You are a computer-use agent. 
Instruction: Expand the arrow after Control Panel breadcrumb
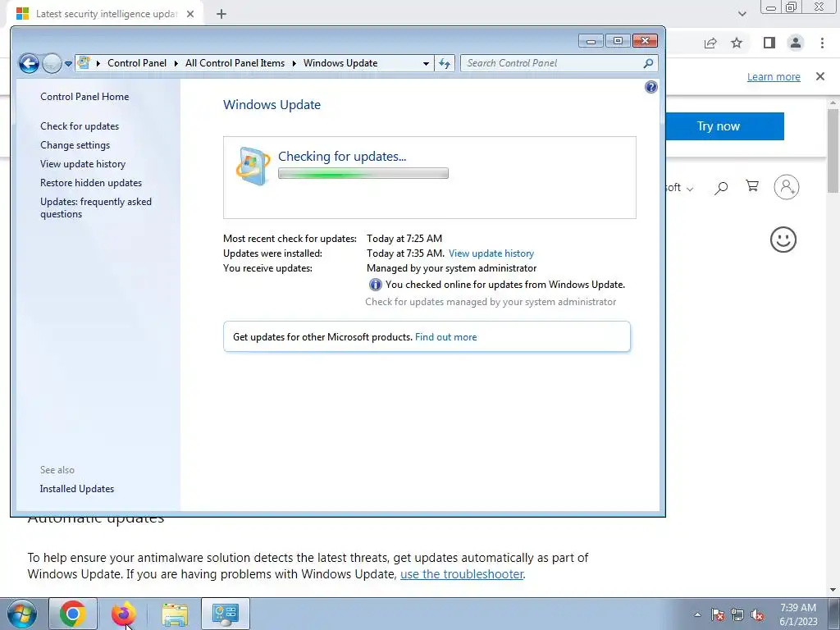coord(176,63)
